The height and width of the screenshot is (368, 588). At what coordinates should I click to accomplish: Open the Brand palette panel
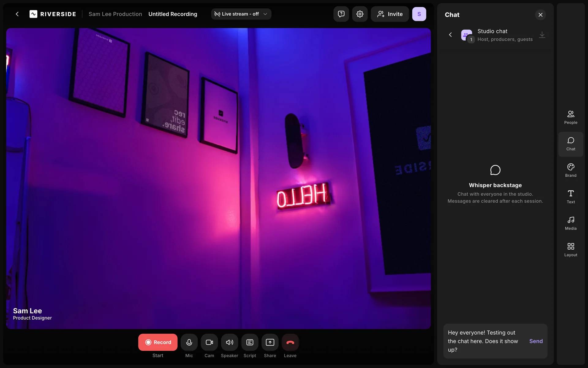(x=571, y=171)
